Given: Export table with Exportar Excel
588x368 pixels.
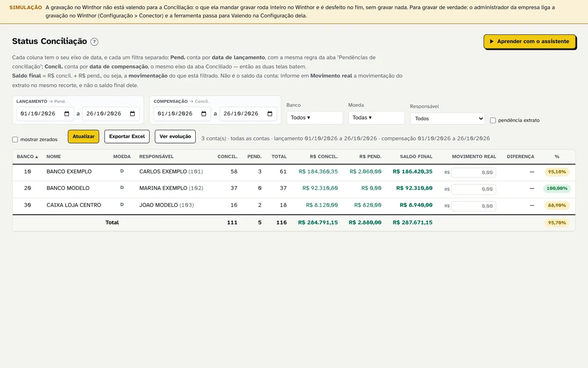Looking at the screenshot, I should pos(127,137).
